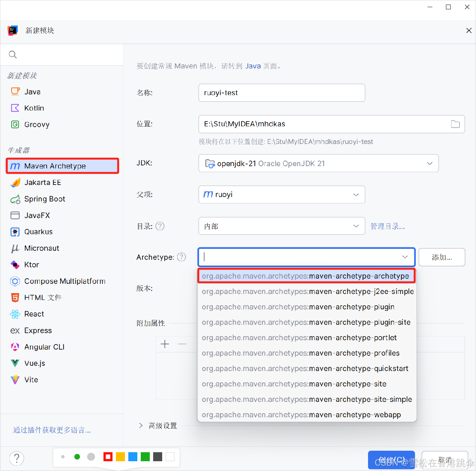Remove a property with the minus icon

[x=182, y=344]
